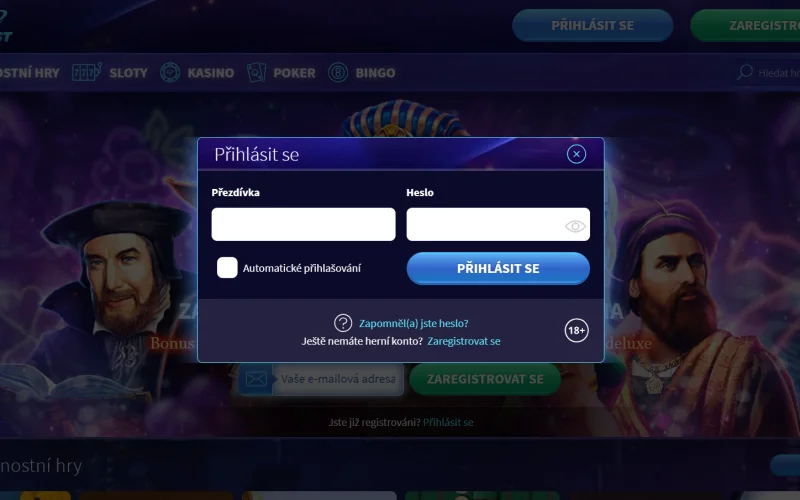Image resolution: width=800 pixels, height=500 pixels.
Task: Enable Automatické přihlašování checkbox
Action: pos(227,267)
